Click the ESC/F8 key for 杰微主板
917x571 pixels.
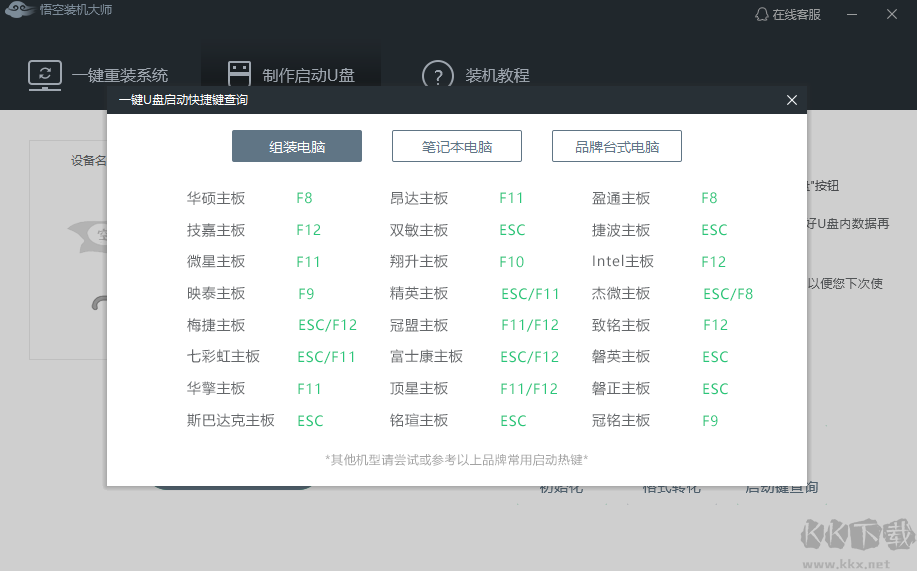coord(728,293)
